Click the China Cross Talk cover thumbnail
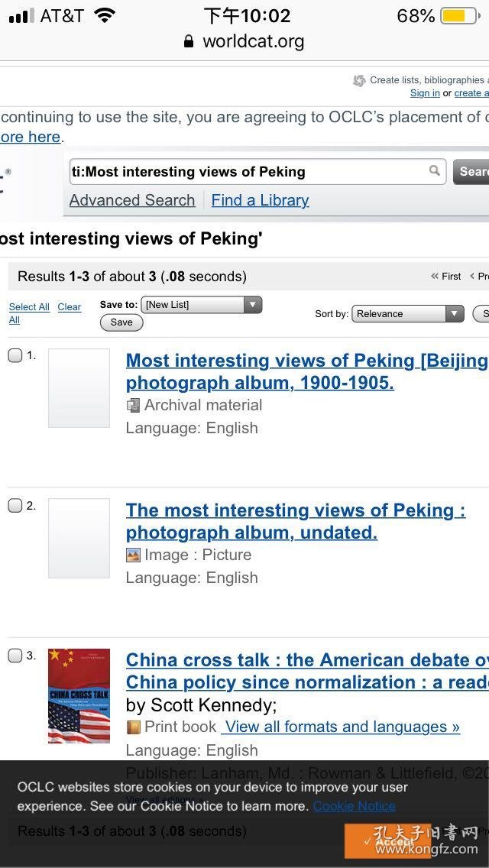The width and height of the screenshot is (489, 868). click(79, 696)
